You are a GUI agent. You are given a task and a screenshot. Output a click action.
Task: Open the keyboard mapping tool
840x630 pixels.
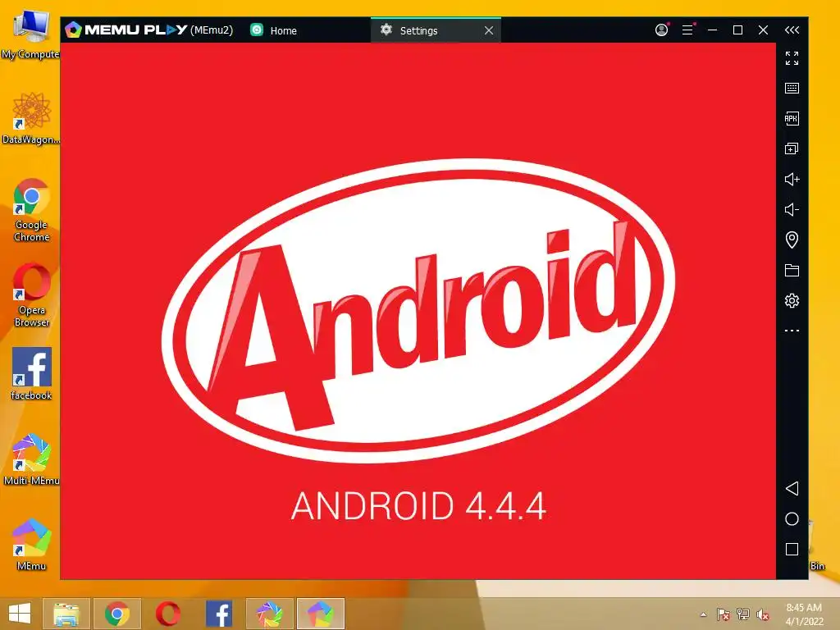point(792,89)
